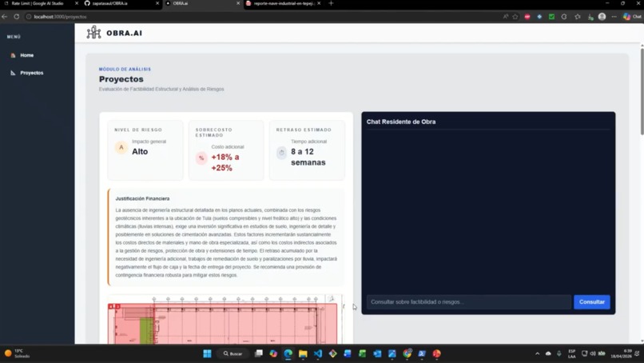Image resolution: width=644 pixels, height=363 pixels.
Task: Open the weather widget showing Soleado
Action: (x=17, y=353)
